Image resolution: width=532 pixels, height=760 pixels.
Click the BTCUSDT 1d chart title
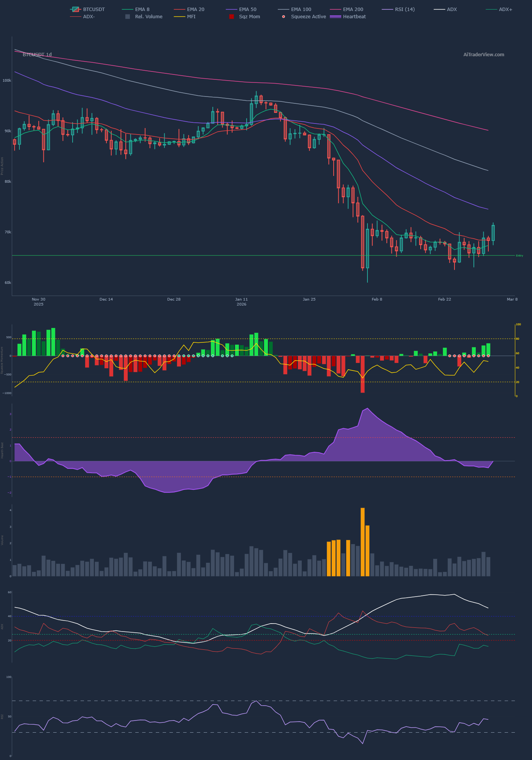37,55
